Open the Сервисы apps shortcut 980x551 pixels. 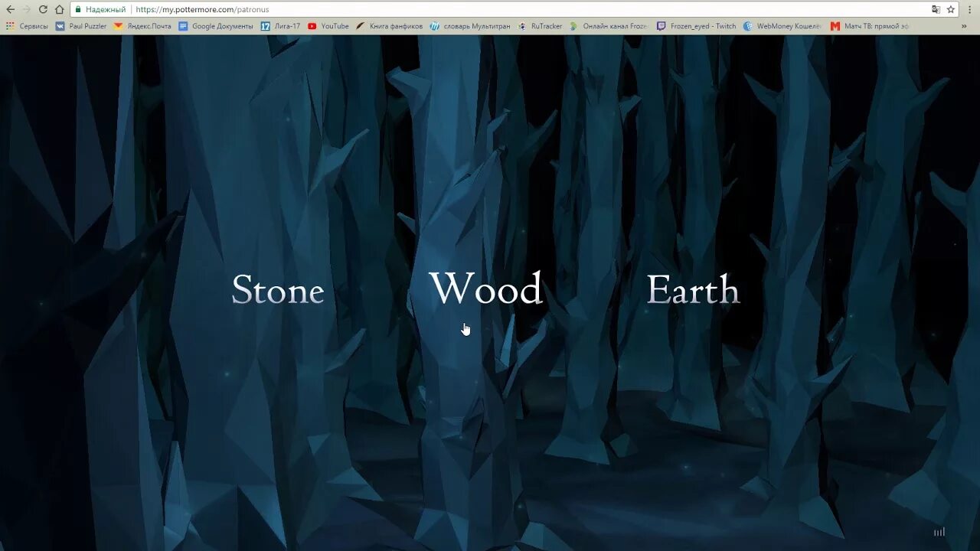tap(27, 26)
